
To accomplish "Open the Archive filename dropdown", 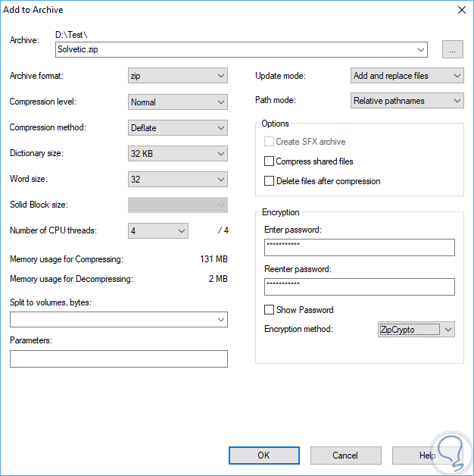I will (x=421, y=50).
